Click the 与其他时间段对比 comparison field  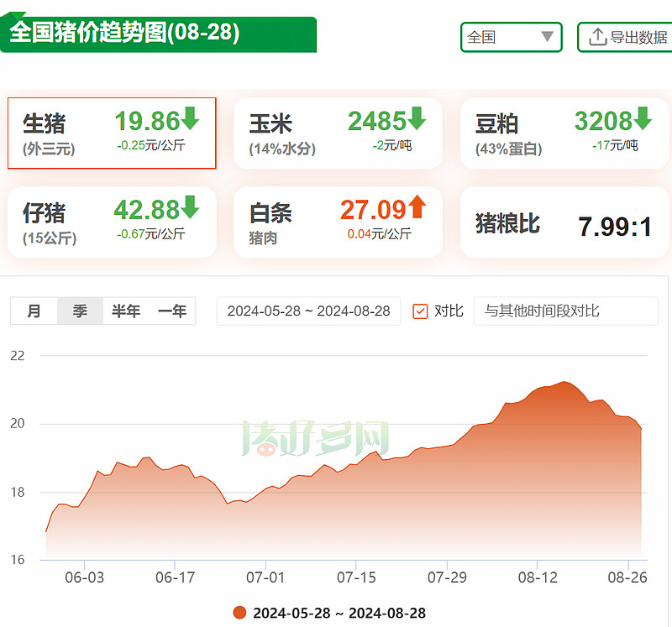[x=565, y=311]
